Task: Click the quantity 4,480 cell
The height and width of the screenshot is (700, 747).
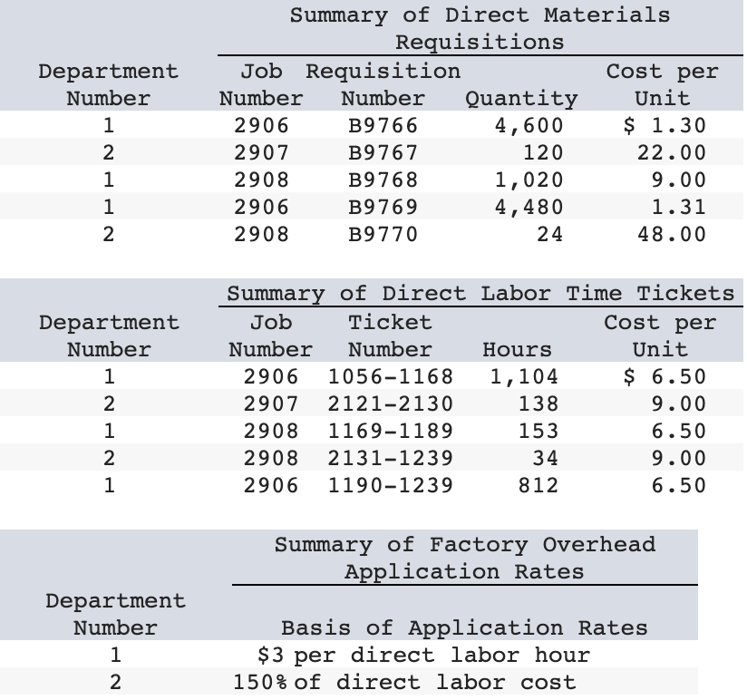Action: 529,208
